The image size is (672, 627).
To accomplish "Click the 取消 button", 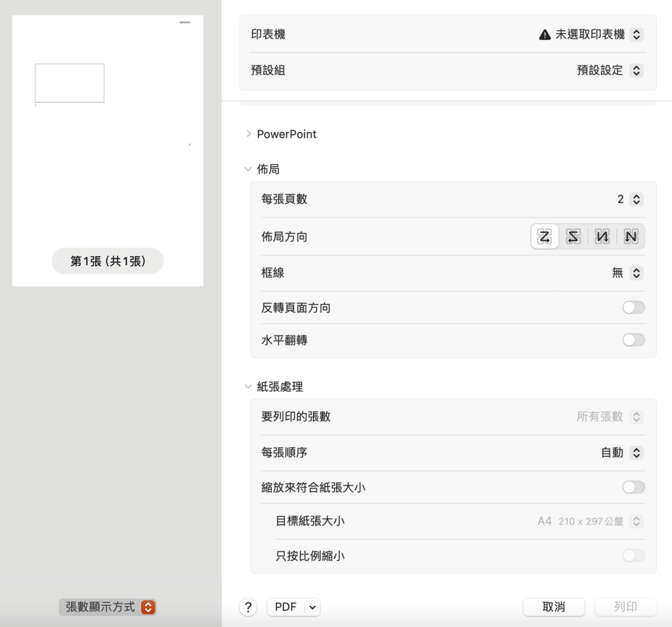I will pyautogui.click(x=554, y=607).
